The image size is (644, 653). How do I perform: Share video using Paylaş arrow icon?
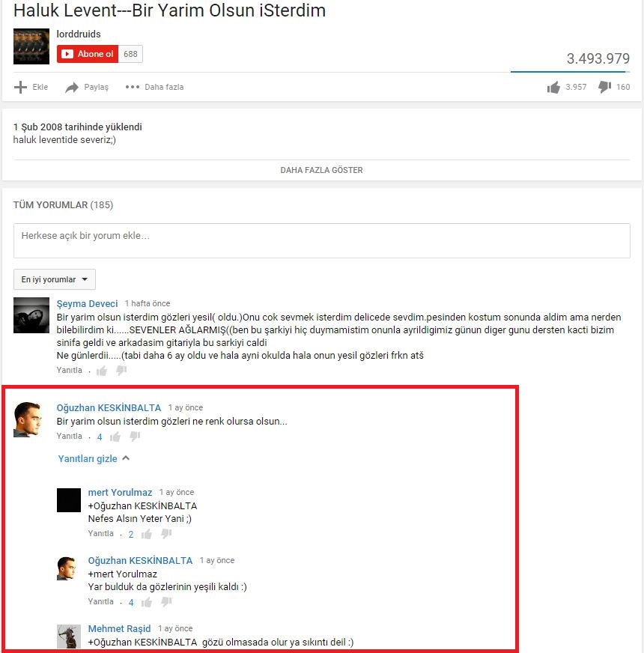[x=72, y=87]
